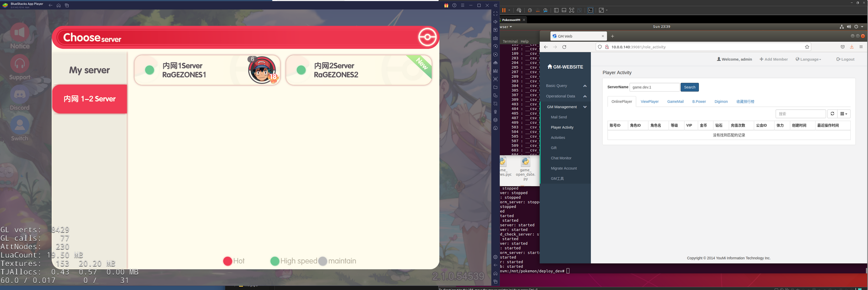This screenshot has height=290, width=868.
Task: Open VMware stretch view dropdown arrow
Action: pos(607,10)
